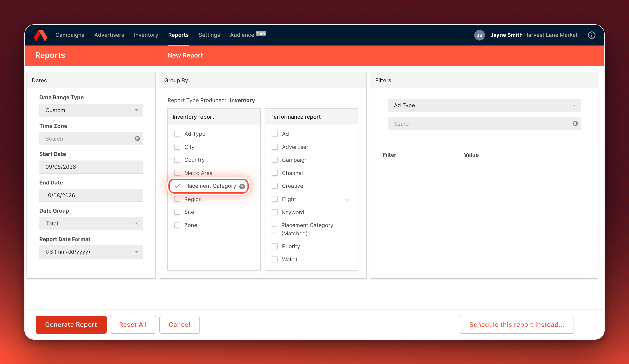
Task: Check the Ad Type group-by checkbox
Action: [x=177, y=134]
